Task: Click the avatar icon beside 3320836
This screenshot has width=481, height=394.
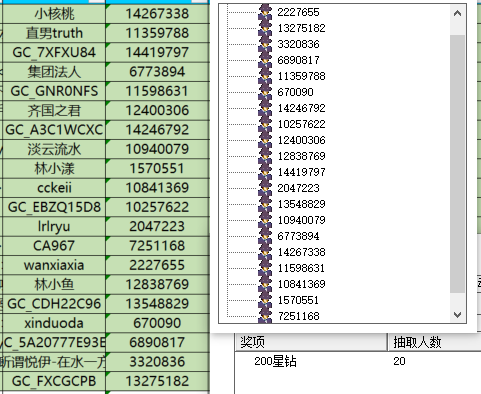Action: pos(265,44)
